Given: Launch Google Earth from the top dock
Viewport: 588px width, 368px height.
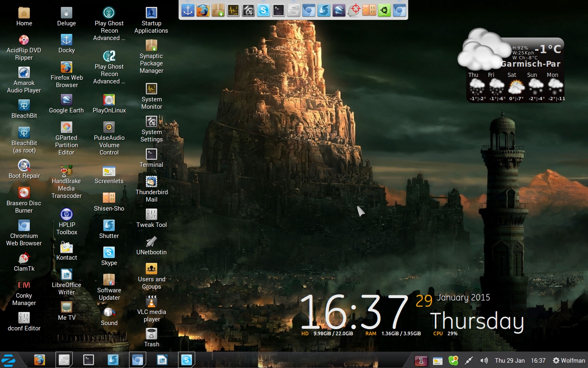Looking at the screenshot, I should click(339, 10).
